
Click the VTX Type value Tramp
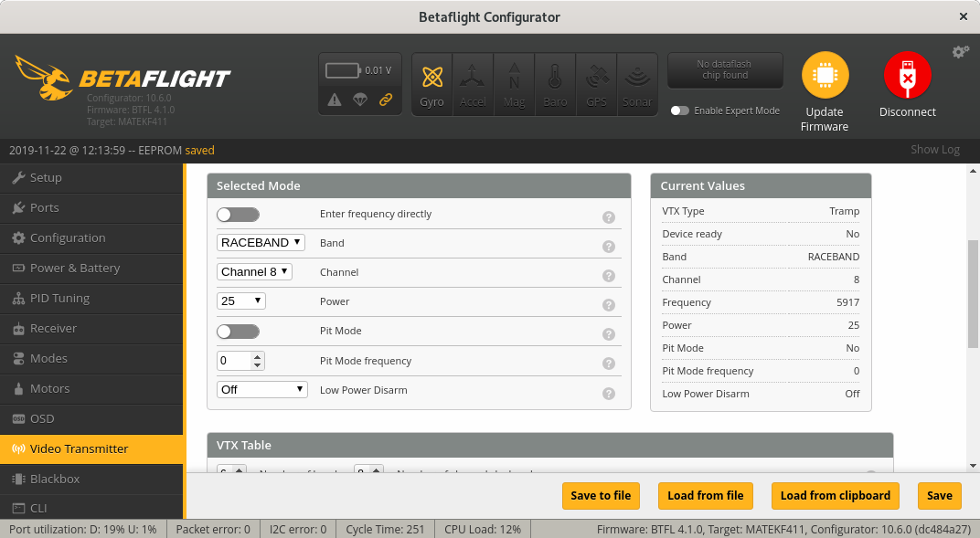[845, 212]
